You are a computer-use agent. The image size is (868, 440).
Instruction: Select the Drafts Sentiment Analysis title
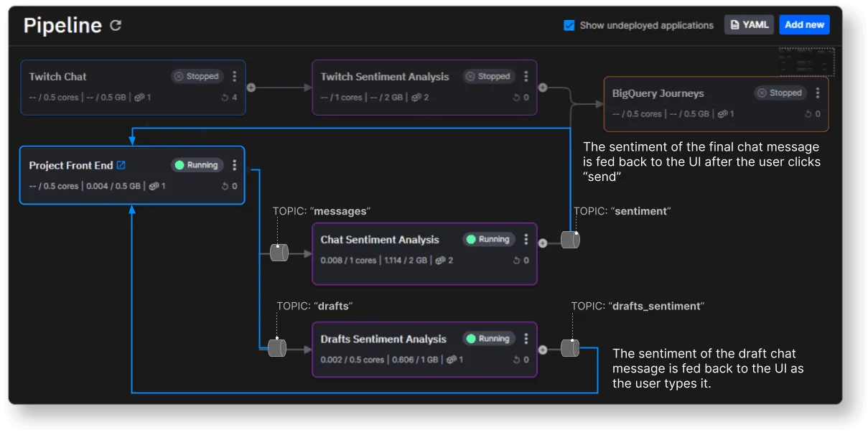click(x=383, y=339)
